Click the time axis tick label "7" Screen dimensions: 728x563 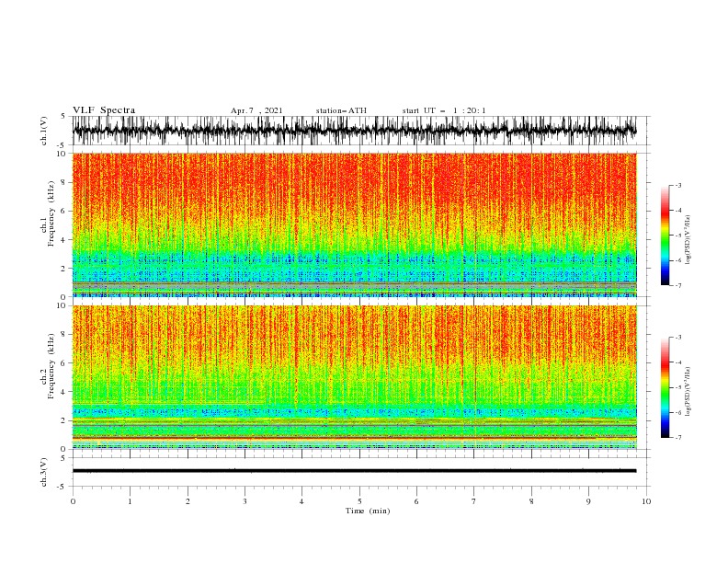(474, 501)
